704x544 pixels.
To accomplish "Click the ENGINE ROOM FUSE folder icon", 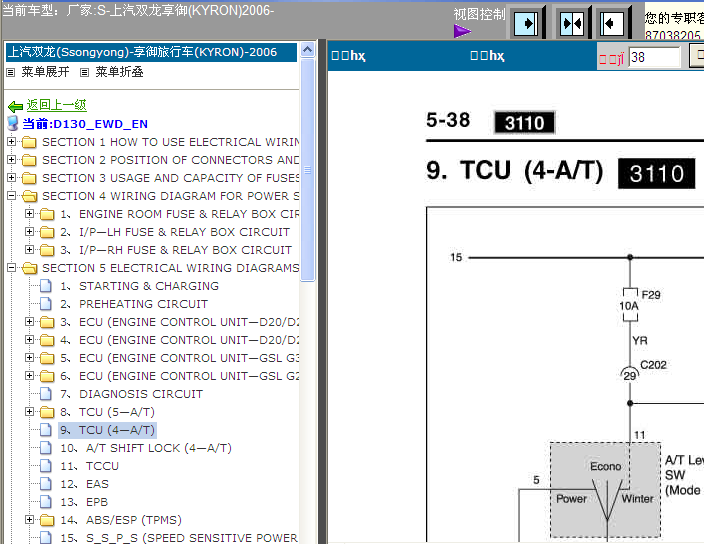I will pyautogui.click(x=47, y=214).
